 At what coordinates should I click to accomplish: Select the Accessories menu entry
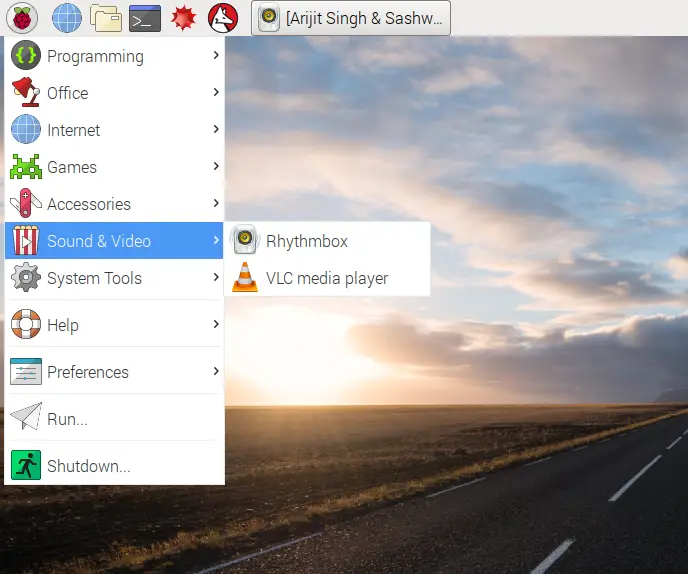click(114, 204)
